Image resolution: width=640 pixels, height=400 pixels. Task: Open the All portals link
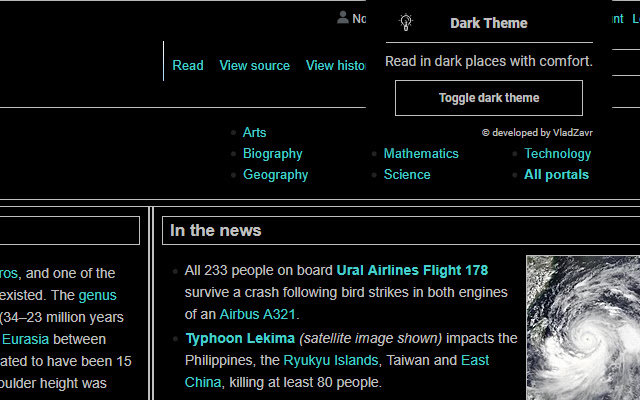coord(556,175)
